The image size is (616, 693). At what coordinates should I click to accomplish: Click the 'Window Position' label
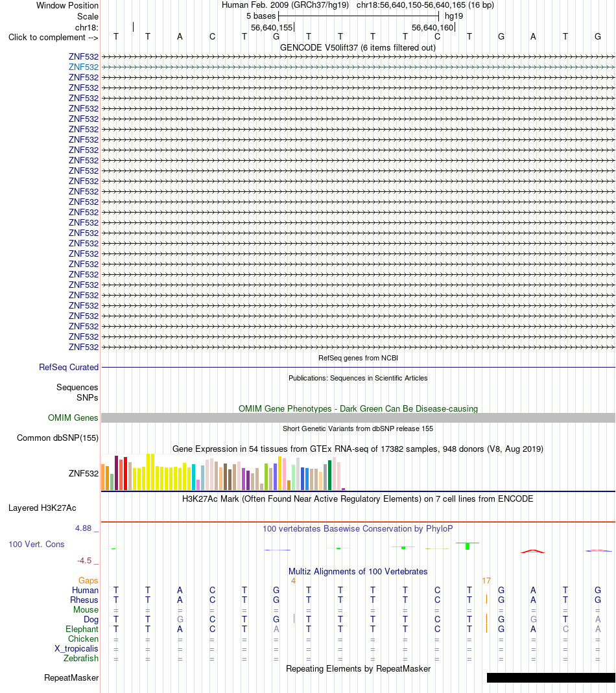(67, 5)
